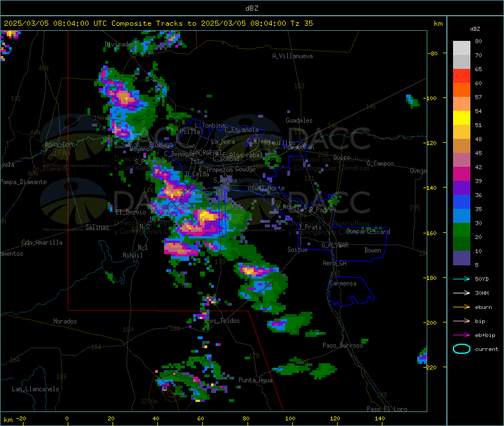
Task: Click the 'current' legend label
Action: pos(487,349)
